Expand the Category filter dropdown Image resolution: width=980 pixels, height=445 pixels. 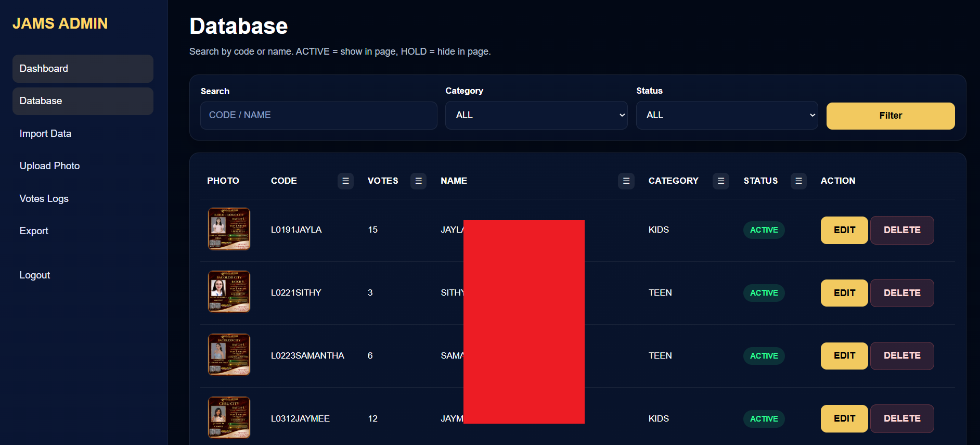(536, 115)
